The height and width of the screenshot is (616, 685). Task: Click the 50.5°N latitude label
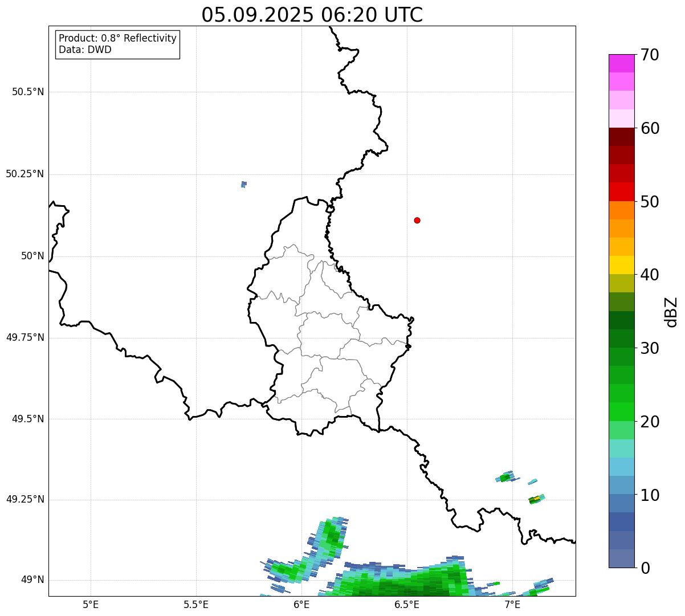point(28,92)
